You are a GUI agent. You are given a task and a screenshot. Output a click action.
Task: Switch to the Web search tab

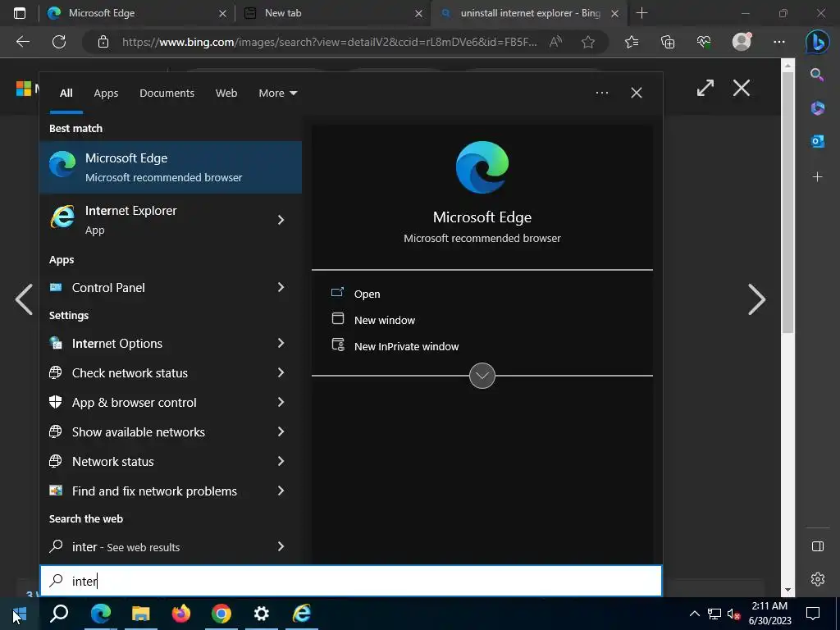tap(226, 94)
